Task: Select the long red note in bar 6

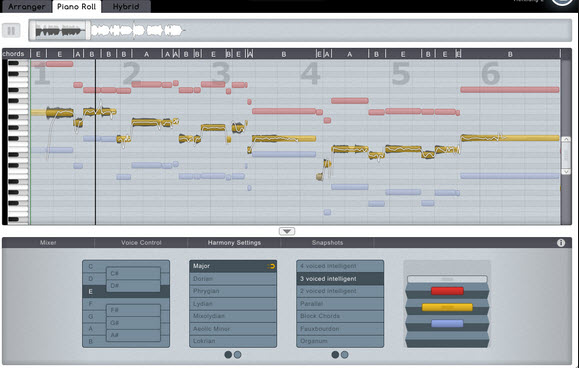Action: pos(510,90)
